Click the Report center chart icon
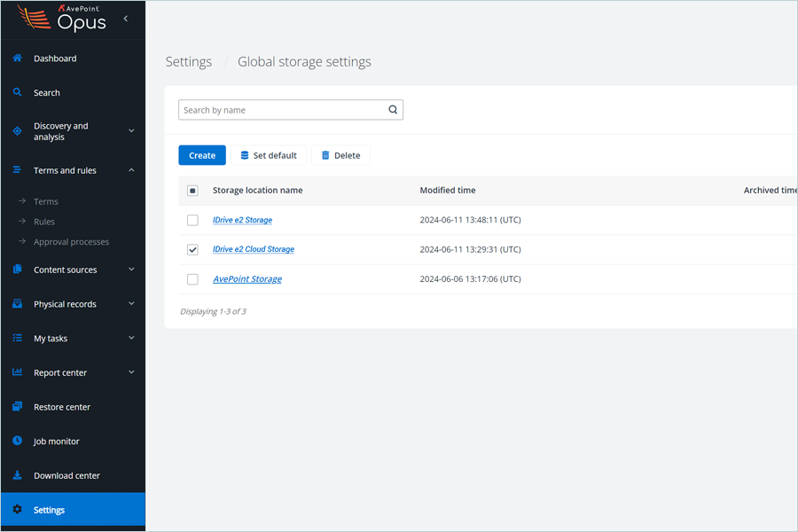 point(18,372)
